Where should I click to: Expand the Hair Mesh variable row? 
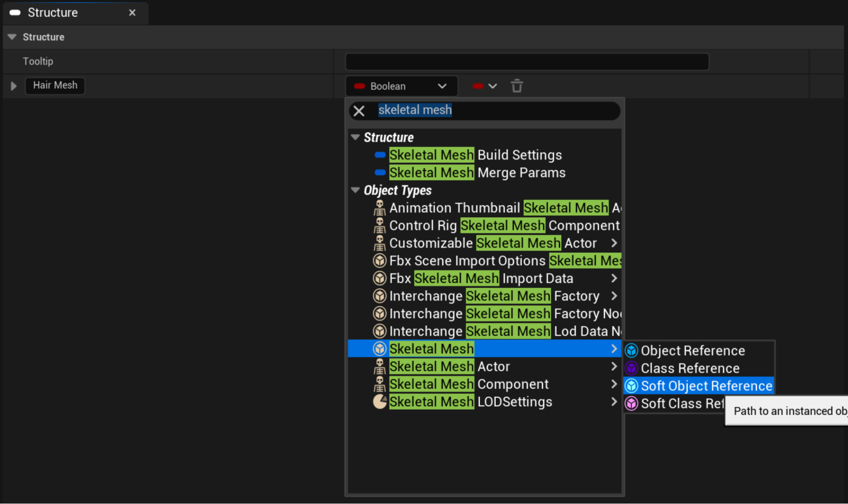(x=14, y=86)
